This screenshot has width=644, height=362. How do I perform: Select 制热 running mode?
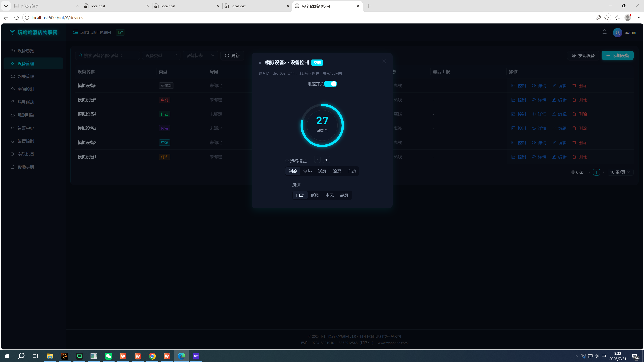click(x=308, y=171)
